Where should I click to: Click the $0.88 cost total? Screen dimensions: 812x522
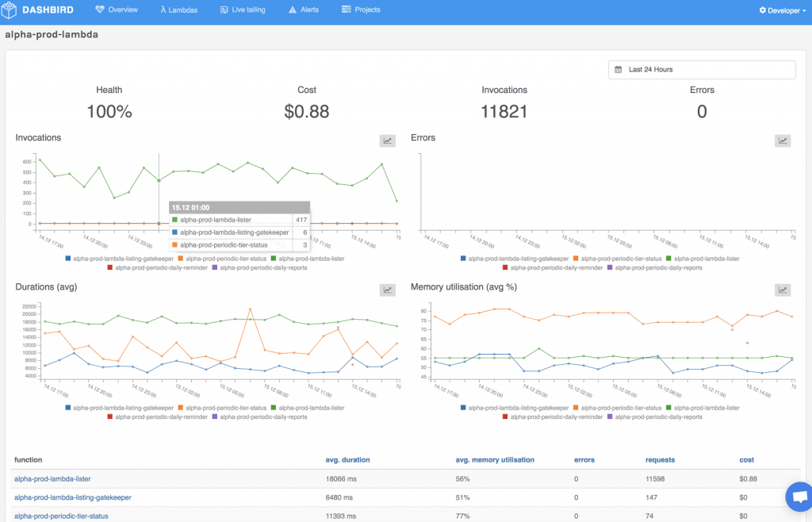pyautogui.click(x=307, y=112)
